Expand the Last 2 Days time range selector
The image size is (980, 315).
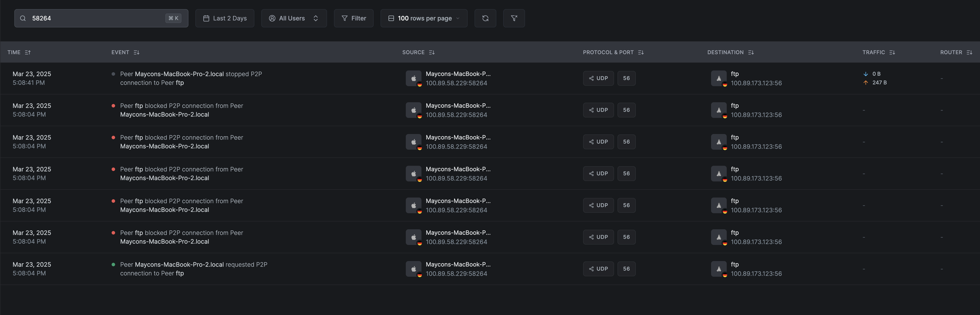(x=225, y=18)
